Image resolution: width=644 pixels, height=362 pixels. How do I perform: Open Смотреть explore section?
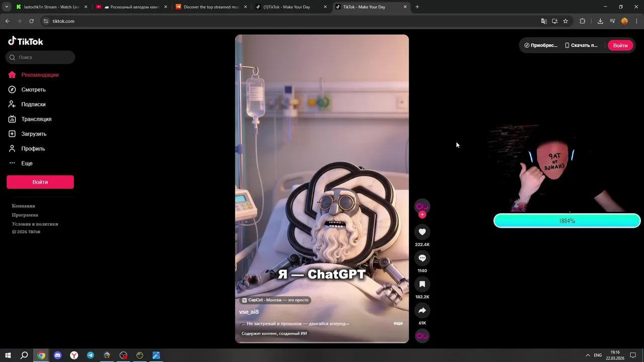[27, 89]
